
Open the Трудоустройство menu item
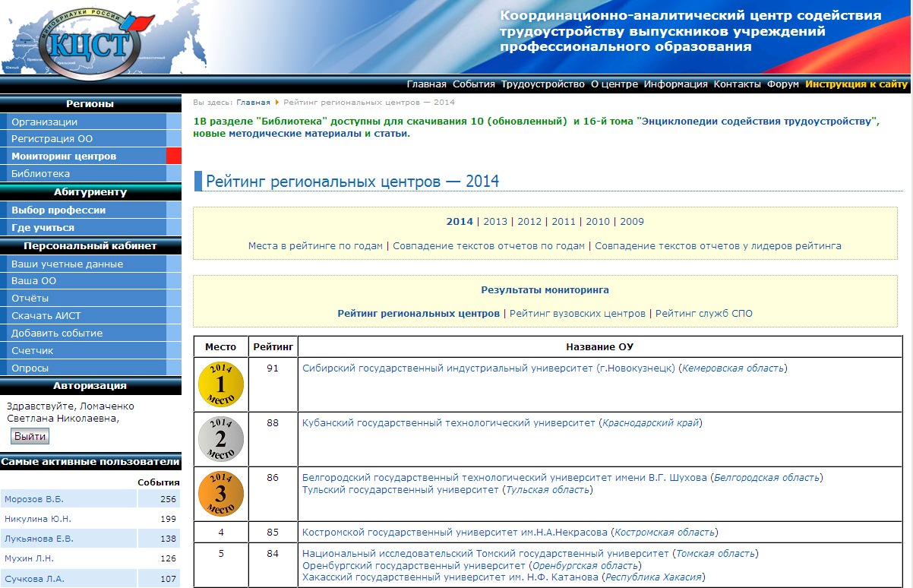[543, 84]
